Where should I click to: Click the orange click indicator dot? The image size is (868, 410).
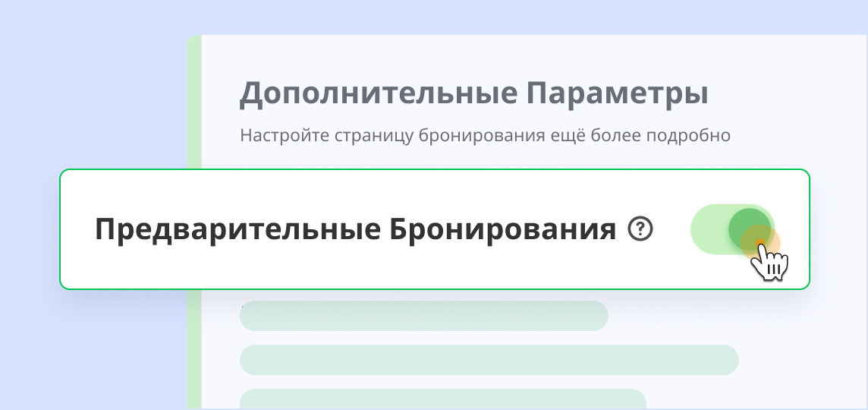tap(759, 244)
